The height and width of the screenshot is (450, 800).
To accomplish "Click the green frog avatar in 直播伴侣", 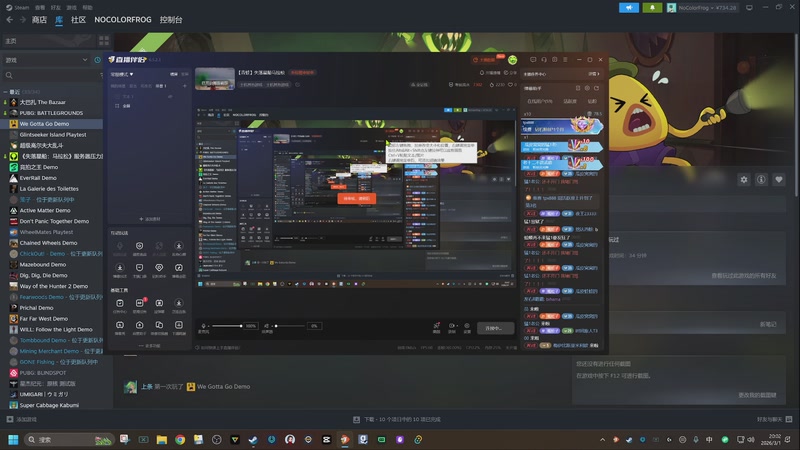I will [x=512, y=60].
